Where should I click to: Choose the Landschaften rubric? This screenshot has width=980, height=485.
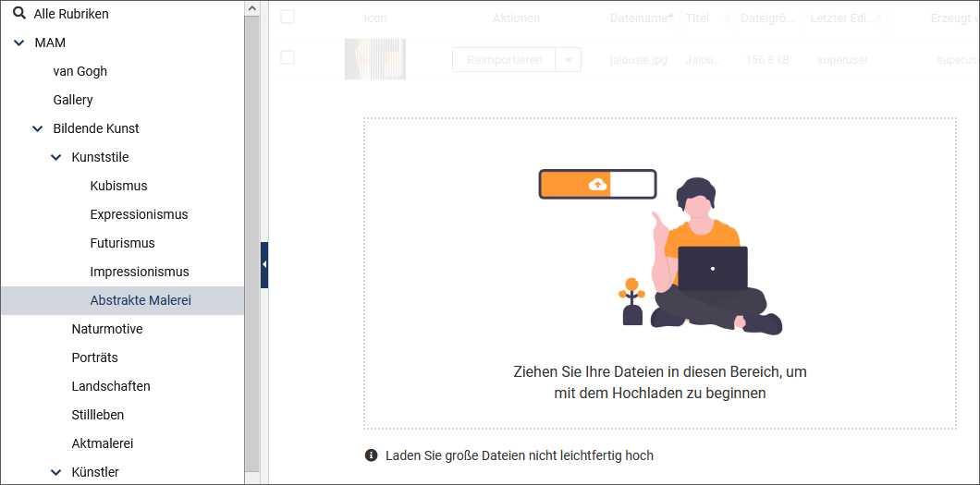[x=111, y=386]
